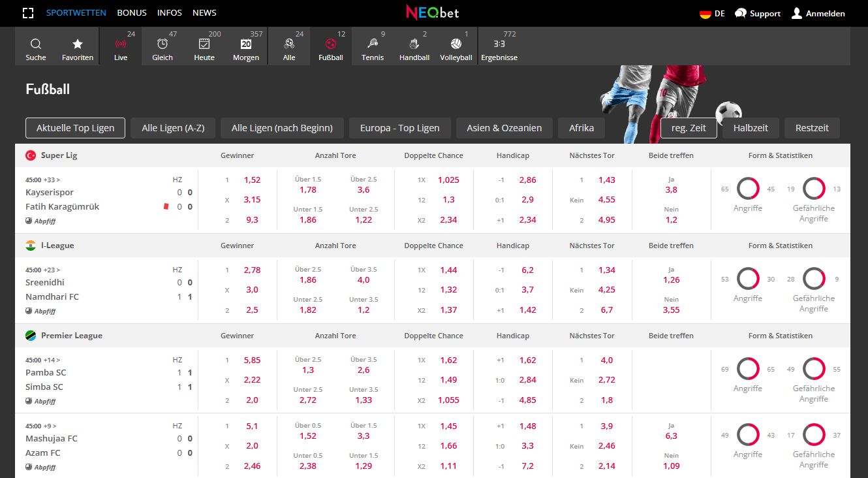Click Tanzania flag next to Premier League
The height and width of the screenshot is (478, 868).
pyautogui.click(x=31, y=336)
